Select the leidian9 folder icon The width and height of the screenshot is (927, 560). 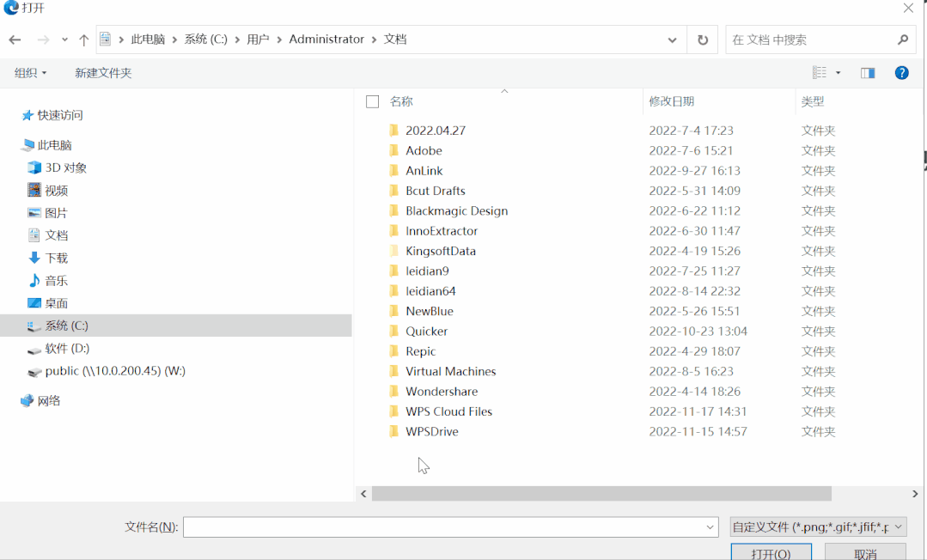[x=394, y=271]
